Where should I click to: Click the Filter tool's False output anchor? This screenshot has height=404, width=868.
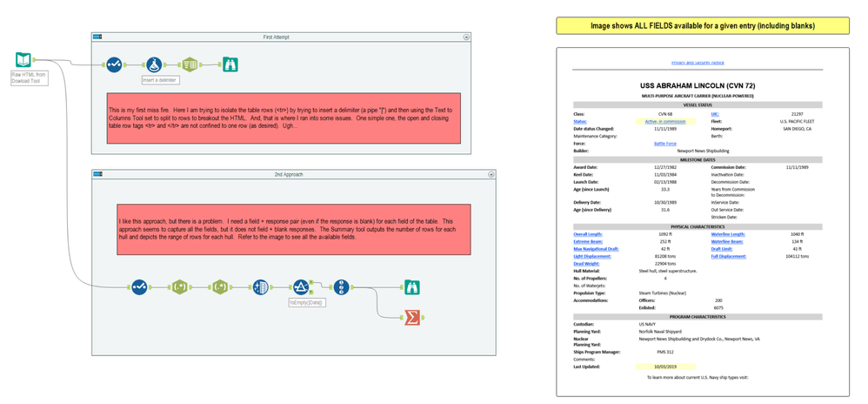tap(311, 292)
